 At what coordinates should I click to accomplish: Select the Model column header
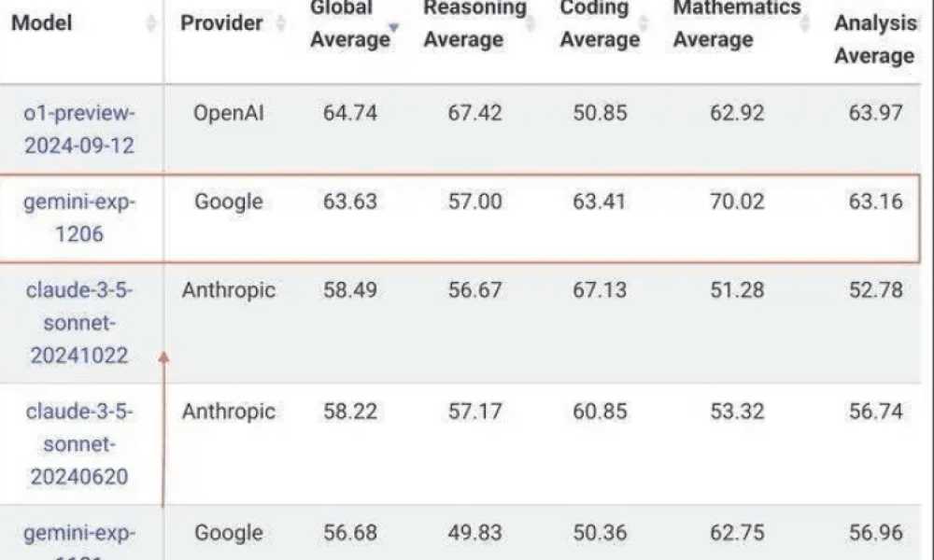(42, 23)
